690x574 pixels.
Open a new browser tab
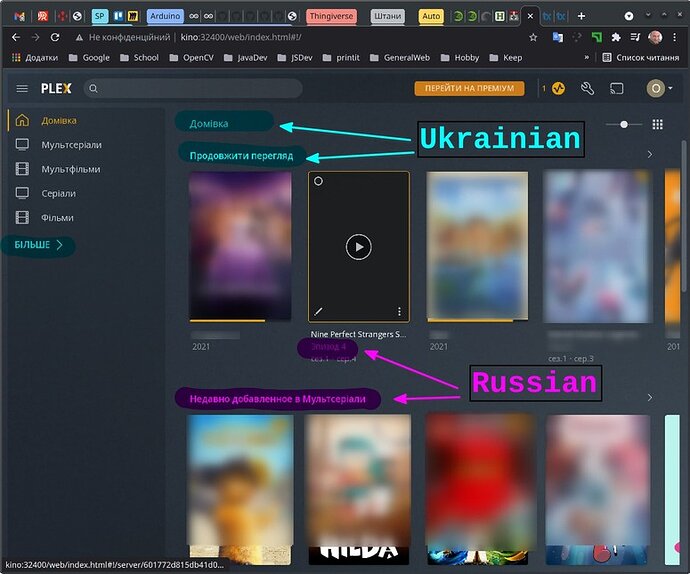tap(581, 16)
